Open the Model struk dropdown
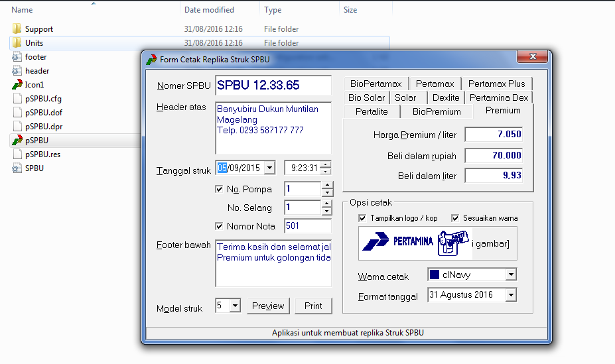Viewport: 615px width, 364px height. tap(235, 306)
